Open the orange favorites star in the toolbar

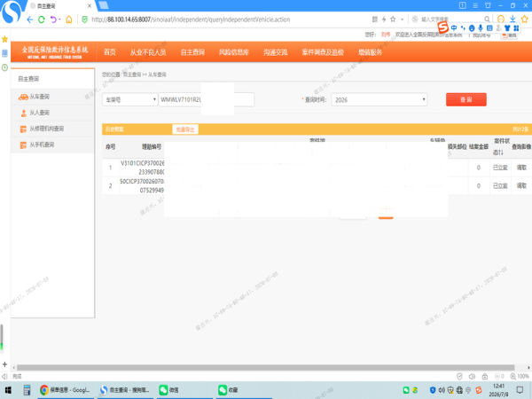(x=525, y=19)
